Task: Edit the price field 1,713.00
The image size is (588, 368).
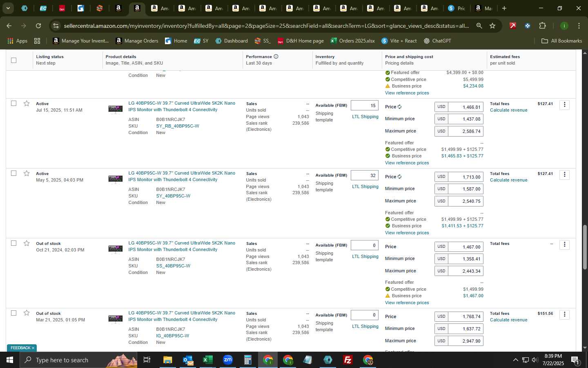Action: click(x=465, y=177)
